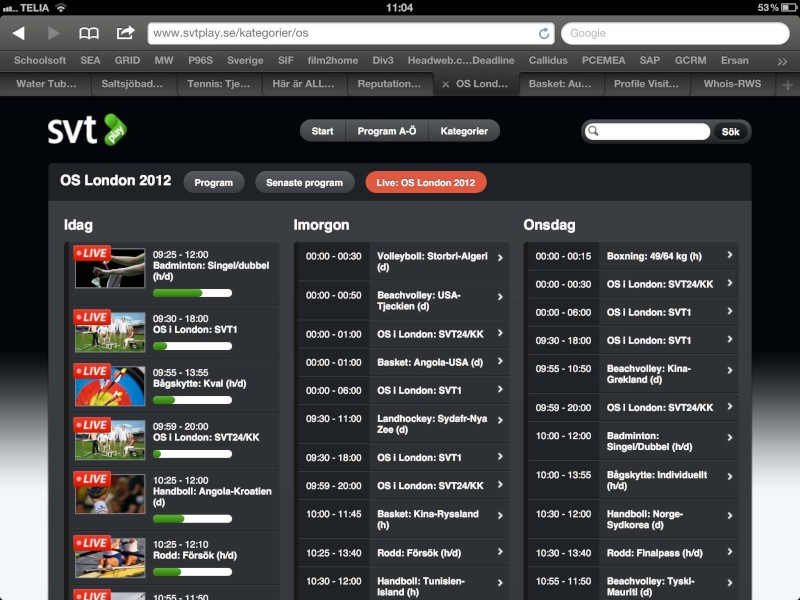Click the SVT Play logo
This screenshot has width=800, height=600.
coord(87,130)
